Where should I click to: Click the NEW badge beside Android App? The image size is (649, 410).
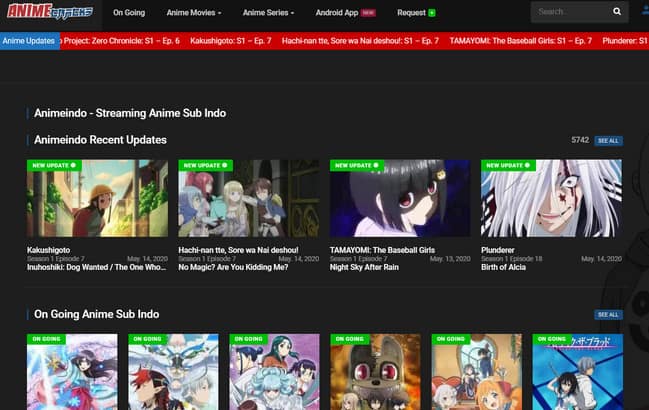[x=368, y=13]
